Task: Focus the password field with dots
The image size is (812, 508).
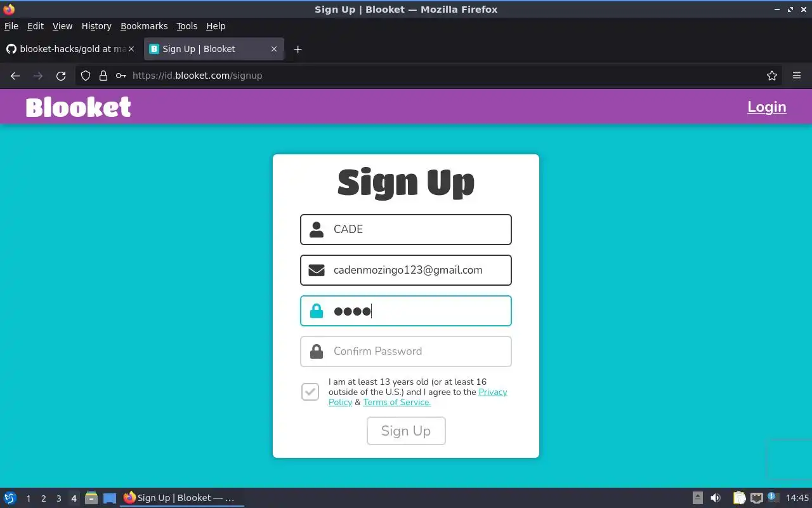Action: tap(406, 311)
